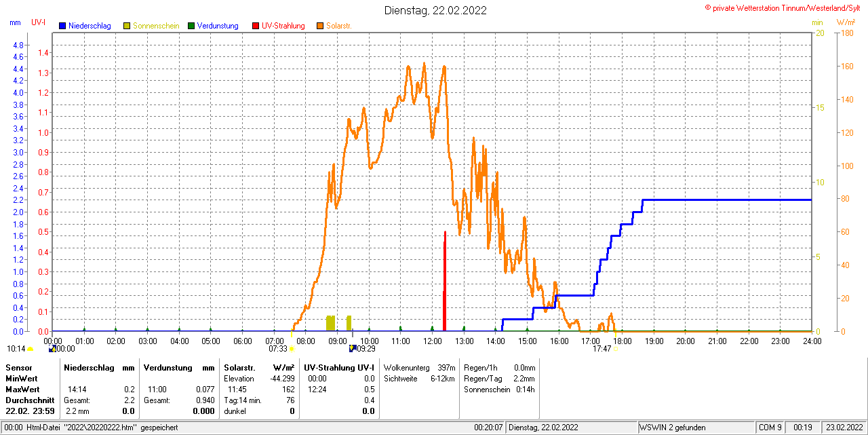868x435 pixels.
Task: Click the MinWert row label
Action: tap(22, 379)
